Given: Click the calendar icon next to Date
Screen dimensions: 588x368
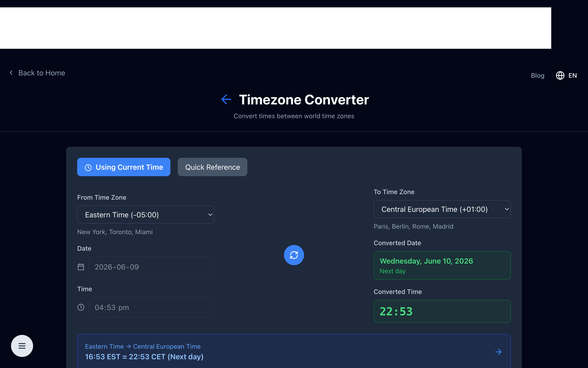Looking at the screenshot, I should tap(81, 267).
